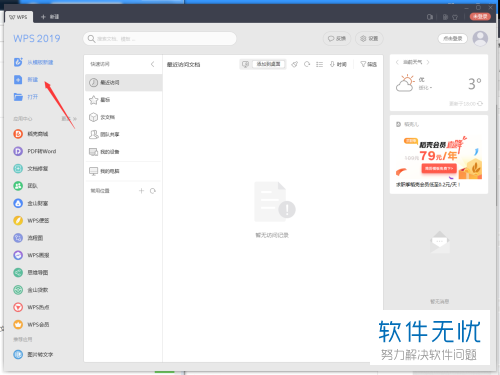Viewport: 500px width, 375px height.
Task: Expand 更多 in 应用中心 header
Action: pos(69,119)
